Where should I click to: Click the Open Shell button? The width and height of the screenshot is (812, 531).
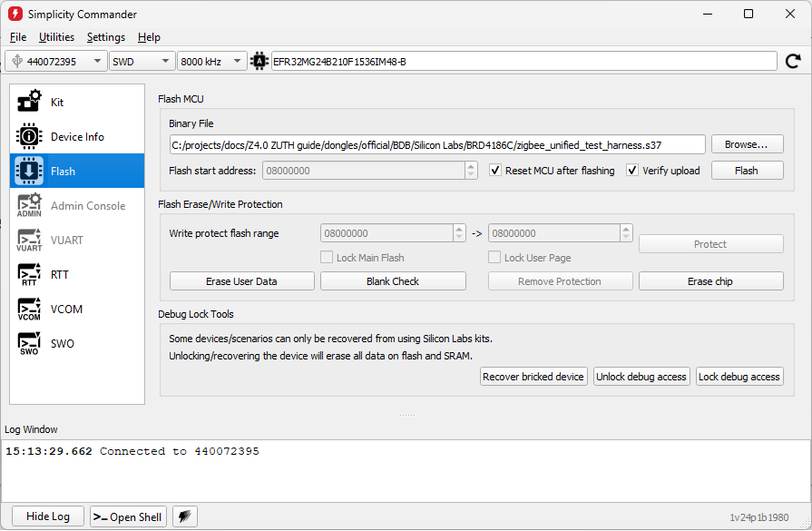(128, 516)
